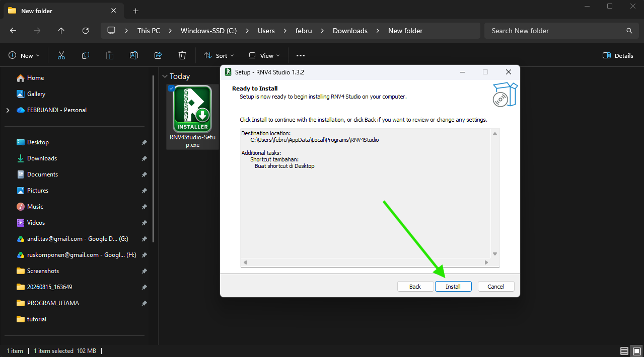Expand the FEBRUANDI - Personal OneDrive node

(x=8, y=110)
